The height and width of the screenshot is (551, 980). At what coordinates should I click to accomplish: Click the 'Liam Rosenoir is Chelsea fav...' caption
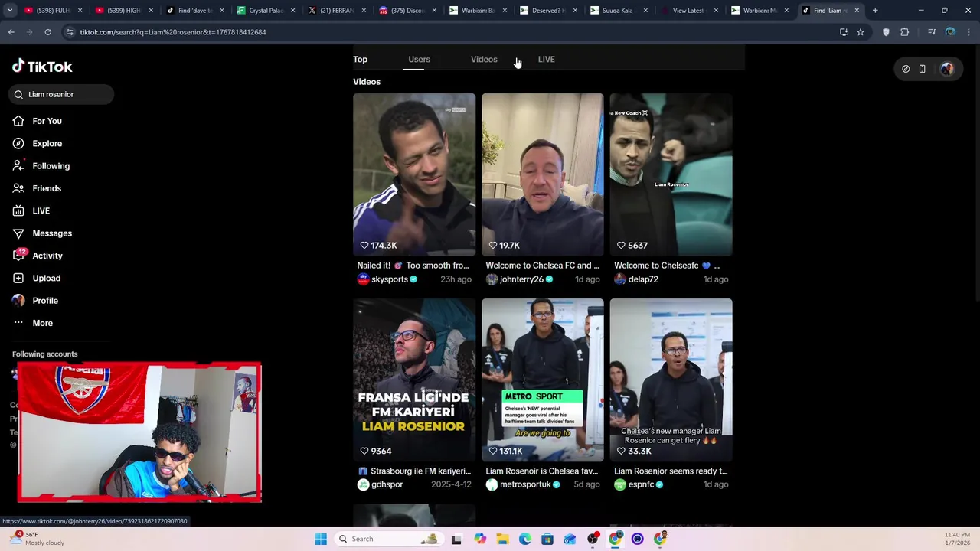click(542, 471)
